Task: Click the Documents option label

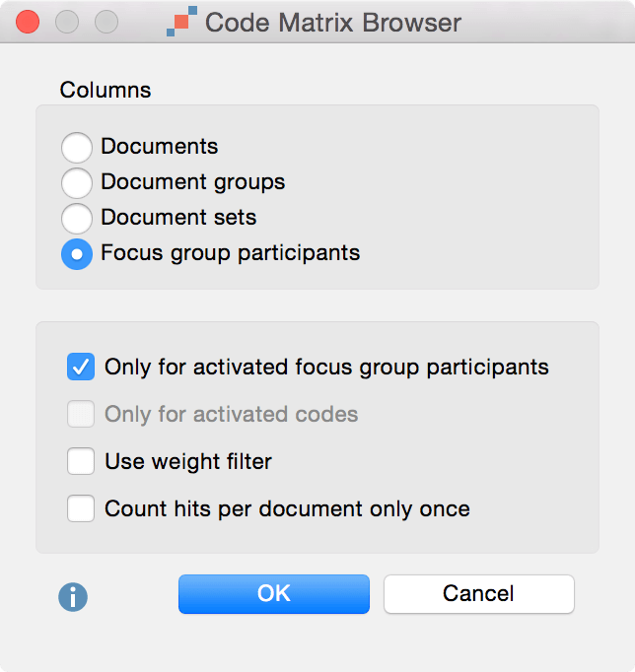Action: (x=160, y=147)
